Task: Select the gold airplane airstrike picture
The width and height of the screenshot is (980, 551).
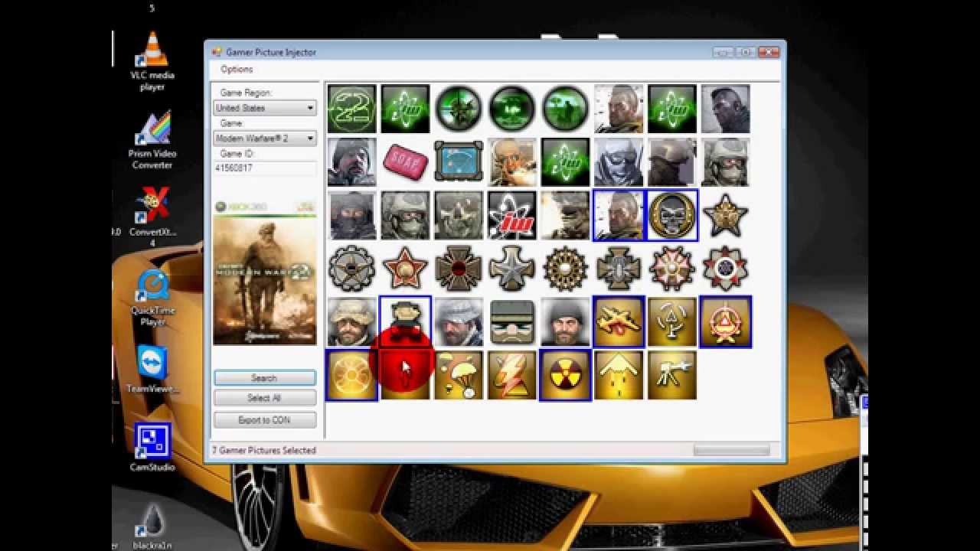Action: point(619,322)
